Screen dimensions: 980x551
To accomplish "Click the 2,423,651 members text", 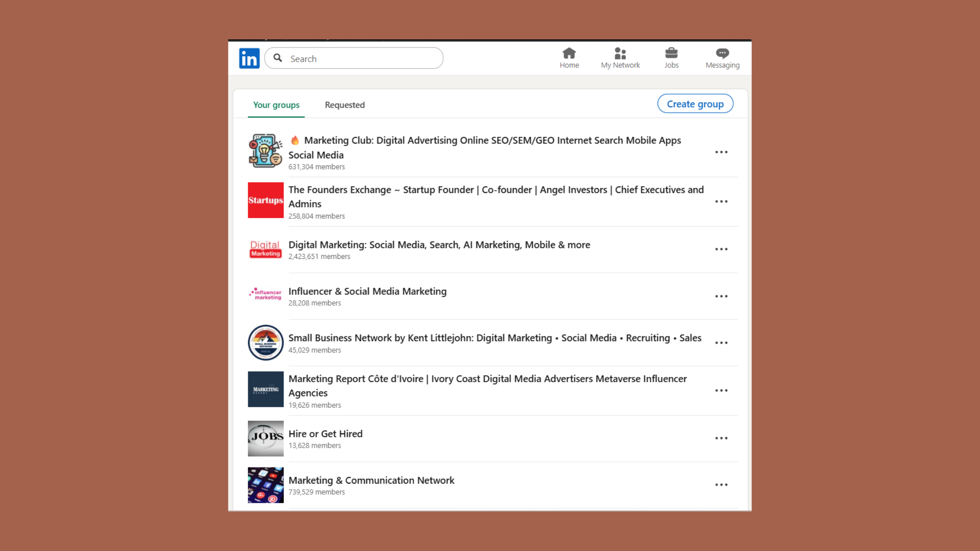I will [x=319, y=256].
